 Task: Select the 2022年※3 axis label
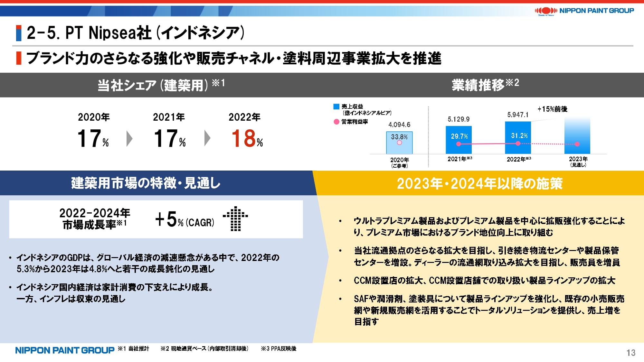coord(519,159)
